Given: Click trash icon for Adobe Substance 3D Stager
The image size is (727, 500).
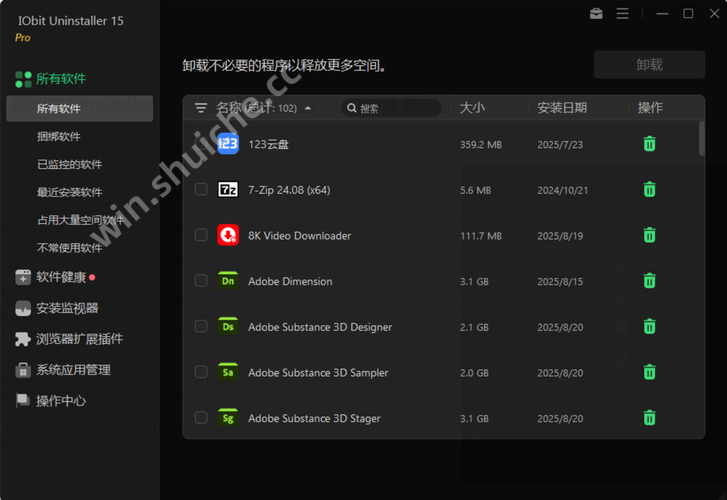Looking at the screenshot, I should tap(649, 418).
